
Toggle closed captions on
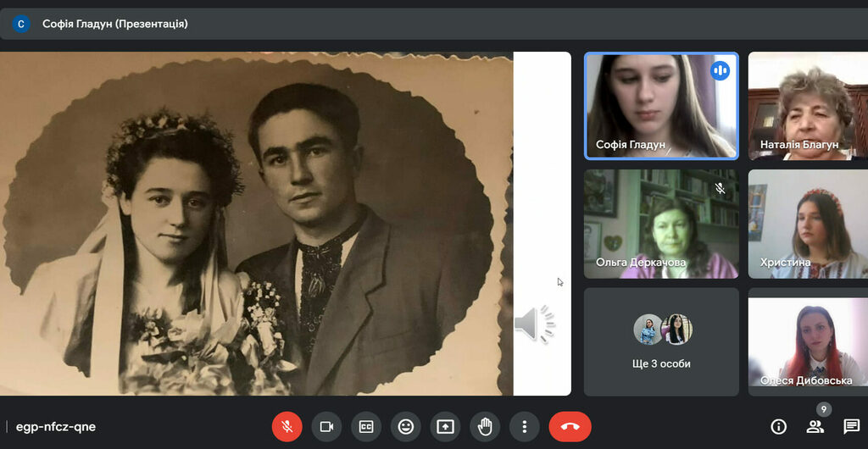(366, 426)
